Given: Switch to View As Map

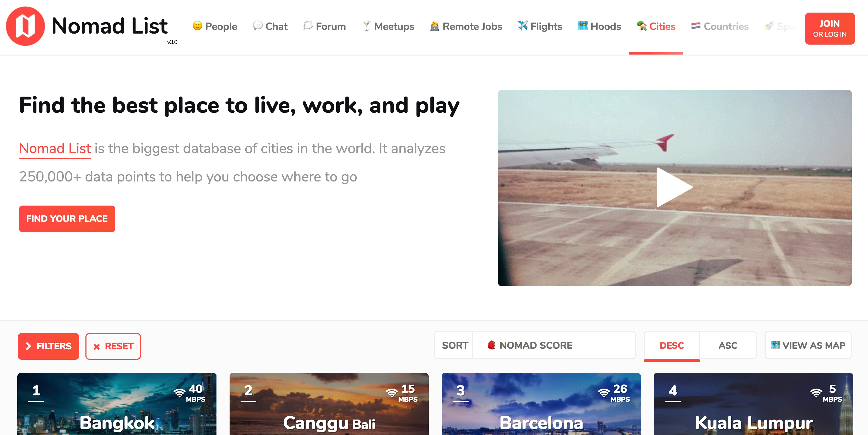Looking at the screenshot, I should [x=808, y=345].
